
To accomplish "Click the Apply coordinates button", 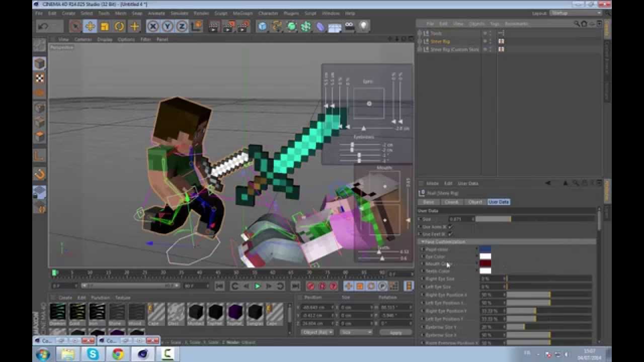I will (396, 332).
